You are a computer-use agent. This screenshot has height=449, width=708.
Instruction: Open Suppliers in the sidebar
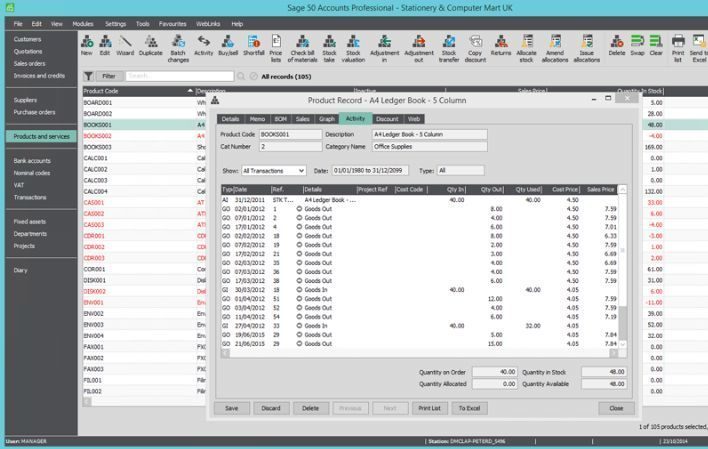(25, 100)
